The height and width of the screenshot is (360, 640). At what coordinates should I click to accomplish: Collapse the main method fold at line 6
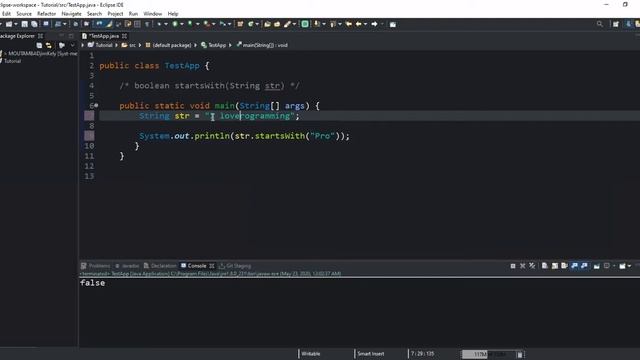tap(96, 105)
